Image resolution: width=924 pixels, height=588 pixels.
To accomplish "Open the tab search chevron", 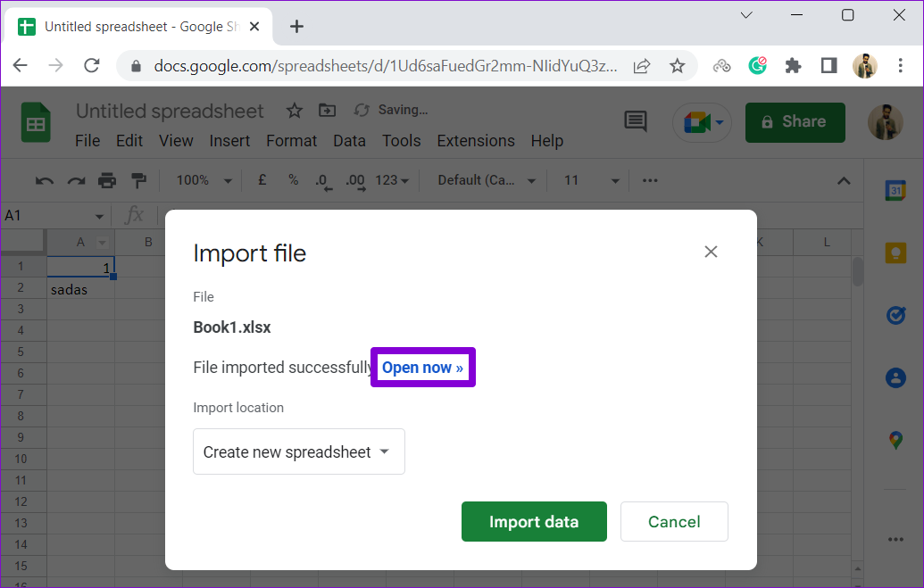I will [x=746, y=15].
